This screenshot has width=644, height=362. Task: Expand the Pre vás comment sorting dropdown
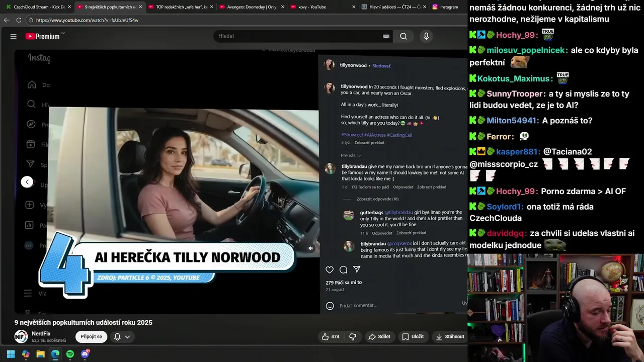[351, 155]
